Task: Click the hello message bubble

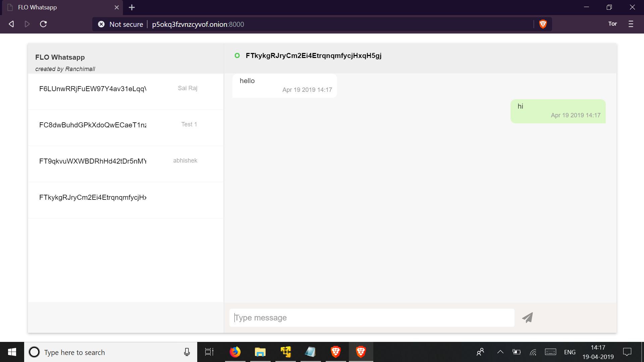Action: [x=284, y=85]
